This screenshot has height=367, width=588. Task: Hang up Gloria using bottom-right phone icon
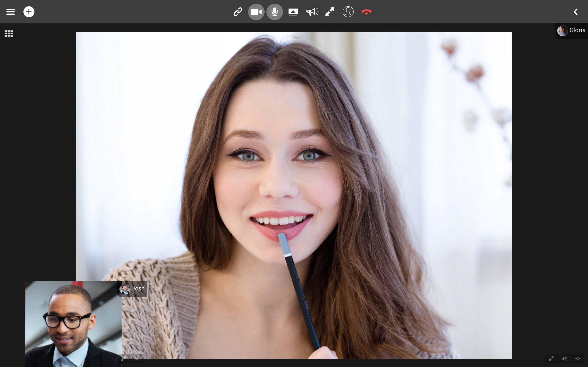click(578, 359)
